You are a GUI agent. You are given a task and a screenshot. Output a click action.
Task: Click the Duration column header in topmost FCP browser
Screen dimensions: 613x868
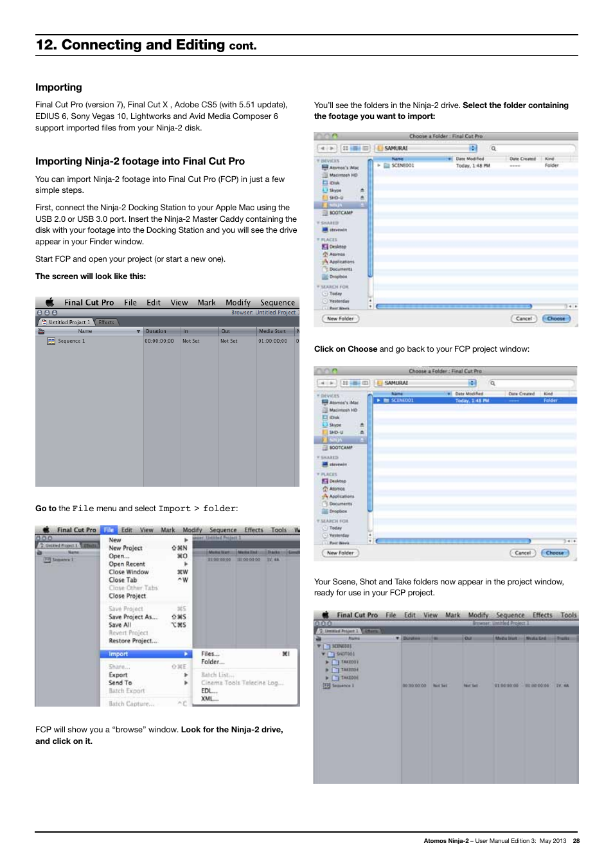162,331
